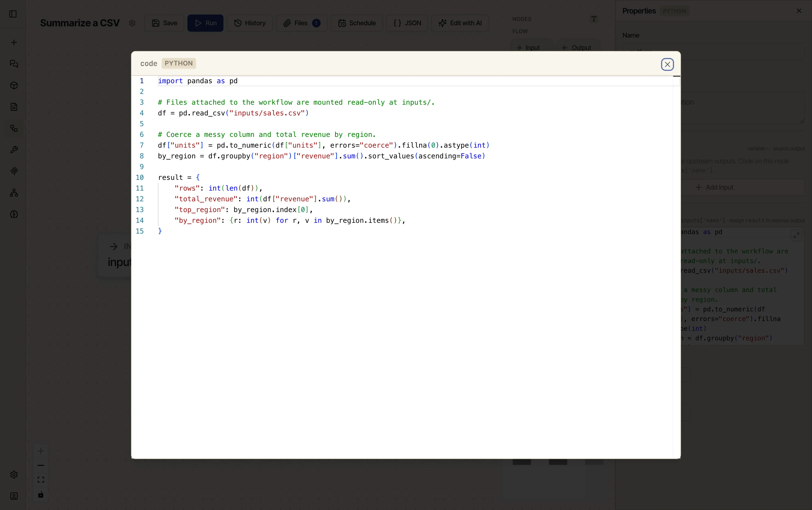This screenshot has height=510, width=812.
Task: Click the pd.to_numeric units line
Action: (x=323, y=145)
